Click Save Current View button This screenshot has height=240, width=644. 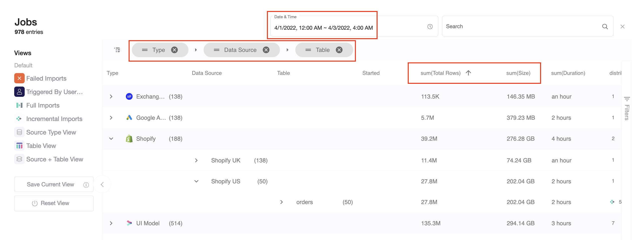pyautogui.click(x=54, y=184)
